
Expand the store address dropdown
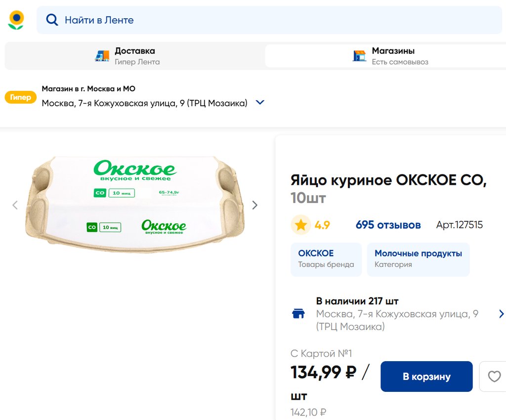[260, 103]
